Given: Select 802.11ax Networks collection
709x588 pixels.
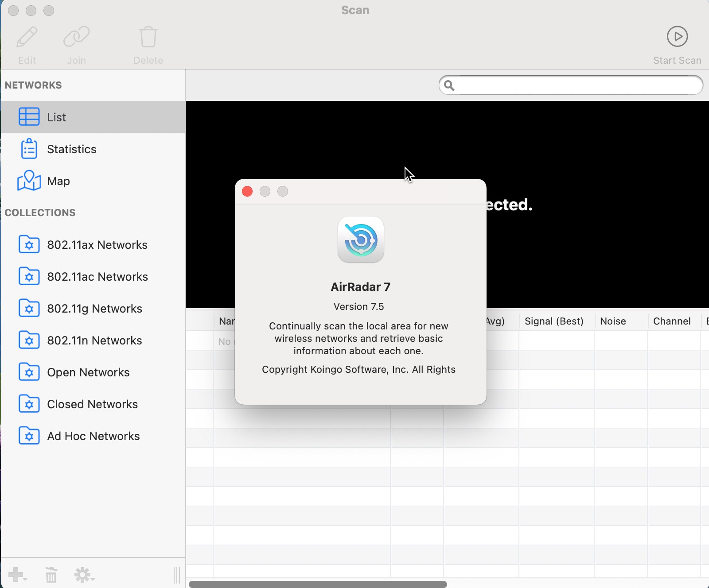Looking at the screenshot, I should (x=93, y=245).
